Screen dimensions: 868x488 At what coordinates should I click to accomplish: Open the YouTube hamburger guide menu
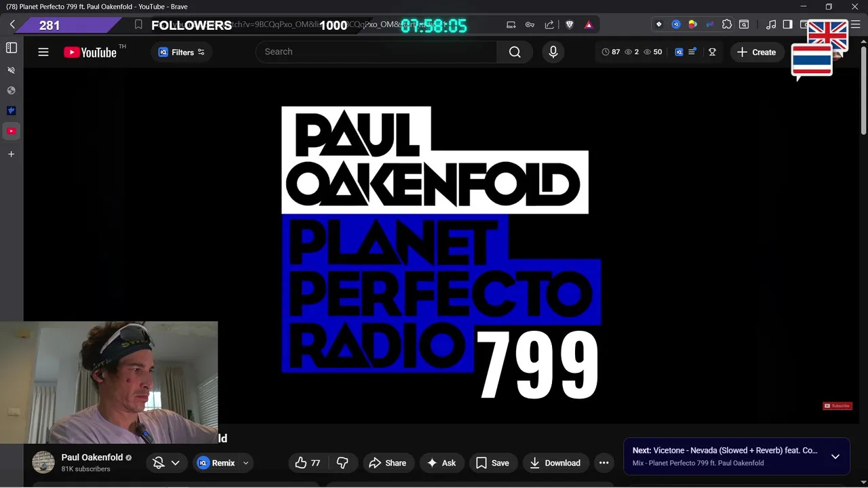point(43,52)
